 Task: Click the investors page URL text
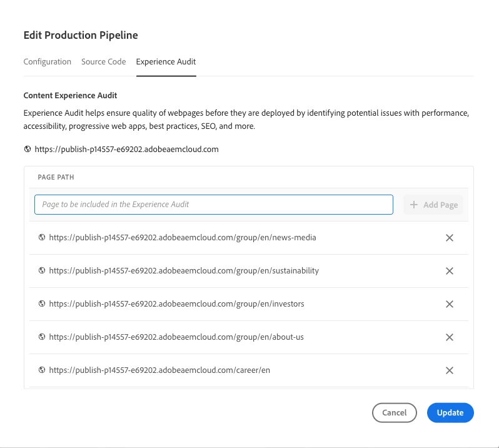pos(176,304)
